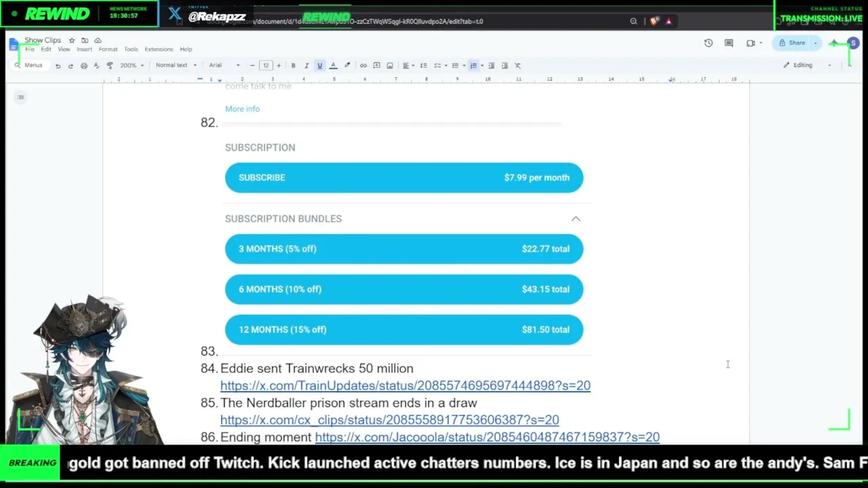Click the Increase indent icon
The height and width of the screenshot is (488, 868).
point(505,66)
